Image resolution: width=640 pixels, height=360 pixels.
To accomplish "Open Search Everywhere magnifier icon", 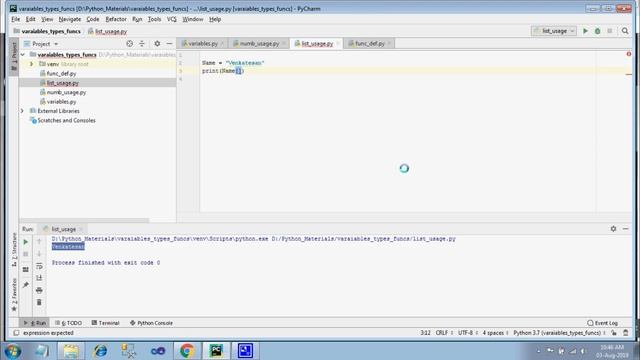I will pos(625,31).
